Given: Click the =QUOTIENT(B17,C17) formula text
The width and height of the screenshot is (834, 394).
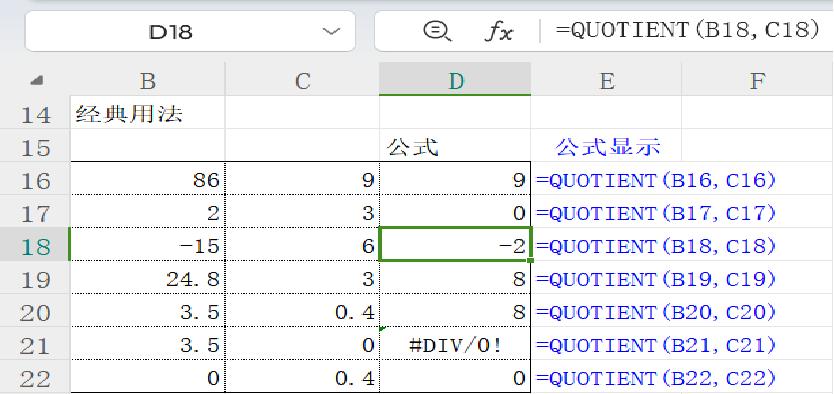Looking at the screenshot, I should click(656, 213).
